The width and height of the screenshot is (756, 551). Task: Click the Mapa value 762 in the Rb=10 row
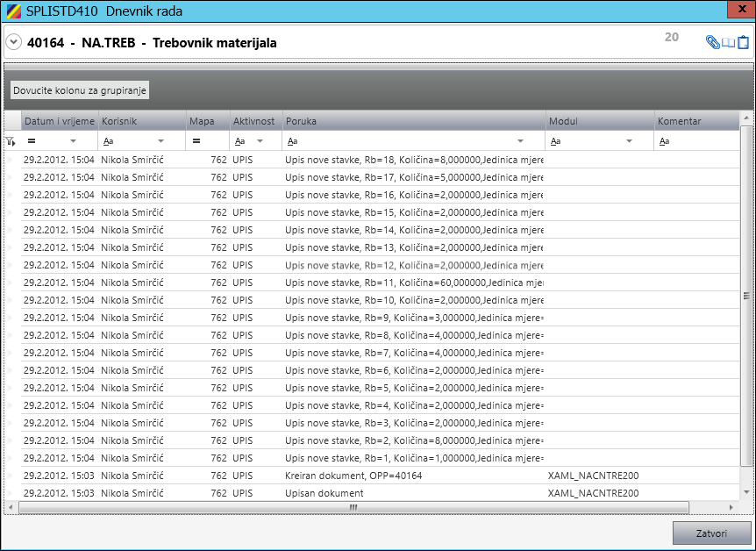click(218, 300)
